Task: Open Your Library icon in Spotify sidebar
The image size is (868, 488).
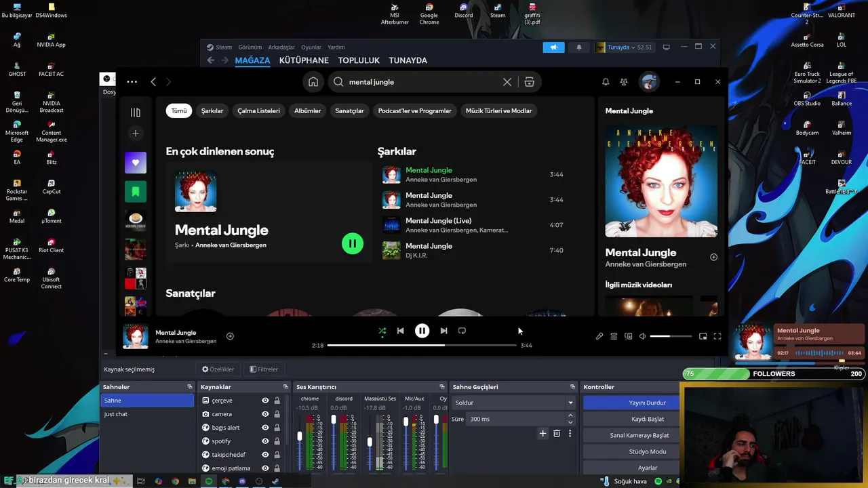Action: (136, 113)
